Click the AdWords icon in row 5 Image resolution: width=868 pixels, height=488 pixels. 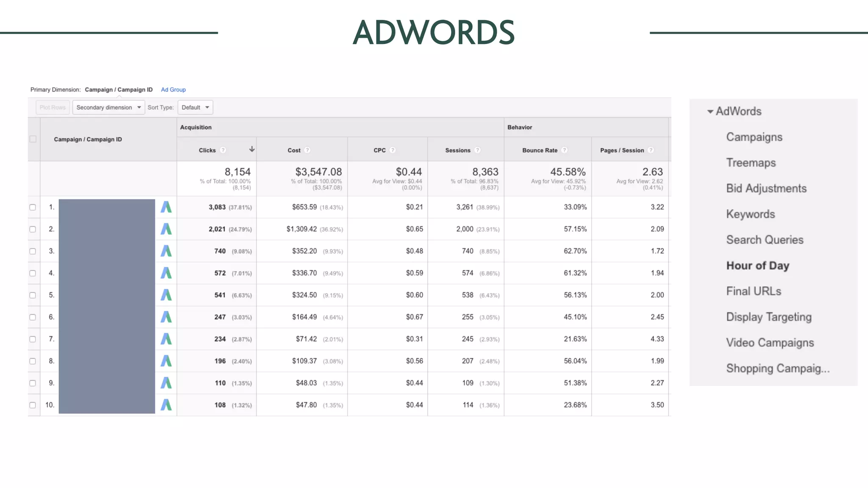pos(166,295)
